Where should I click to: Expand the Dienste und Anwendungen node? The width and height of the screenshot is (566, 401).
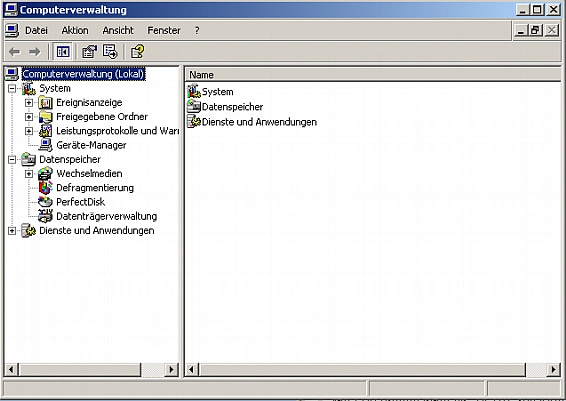pos(12,231)
